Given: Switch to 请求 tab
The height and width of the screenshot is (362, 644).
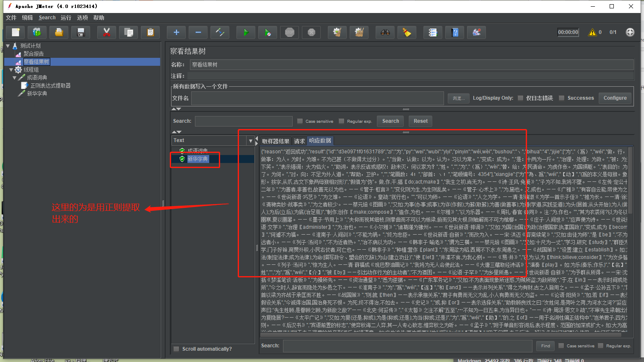Looking at the screenshot, I should (299, 141).
